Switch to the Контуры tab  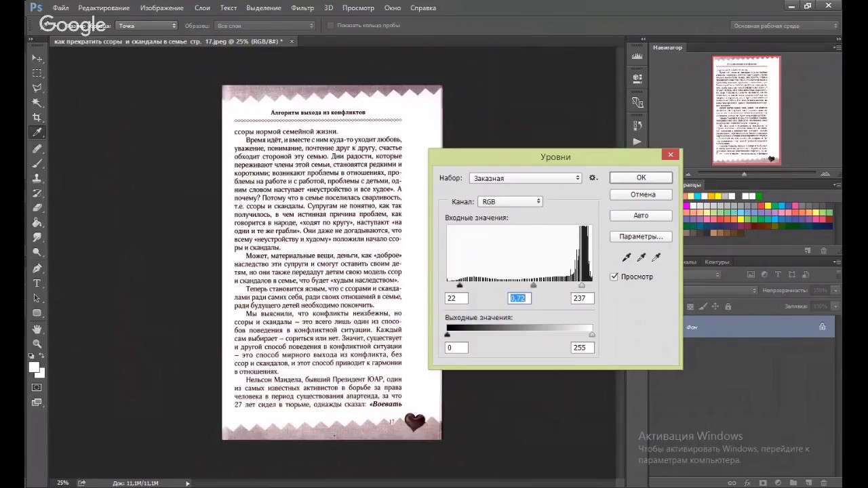pyautogui.click(x=717, y=262)
